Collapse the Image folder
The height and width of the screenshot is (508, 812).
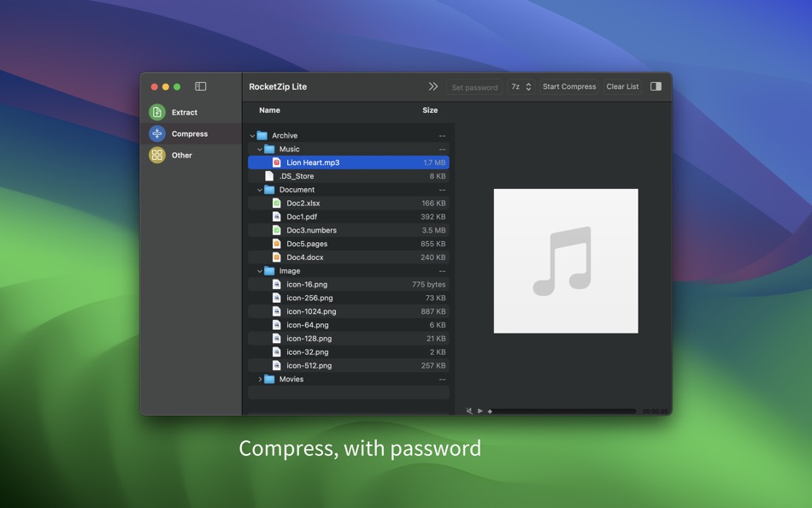[x=260, y=271]
